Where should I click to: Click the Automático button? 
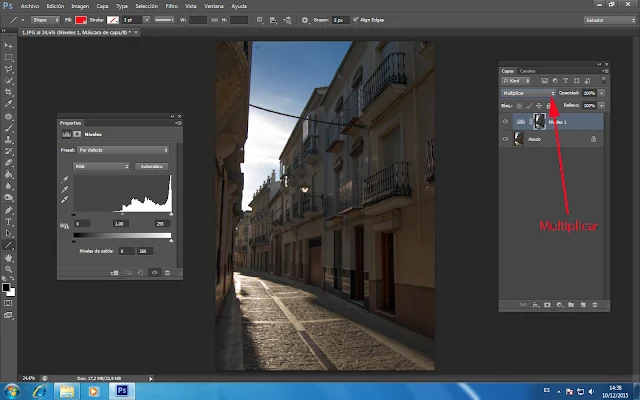(151, 166)
